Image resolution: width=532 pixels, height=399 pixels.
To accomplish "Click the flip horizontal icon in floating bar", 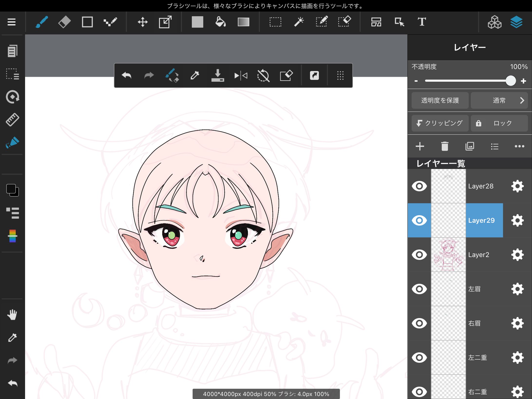I will point(241,76).
